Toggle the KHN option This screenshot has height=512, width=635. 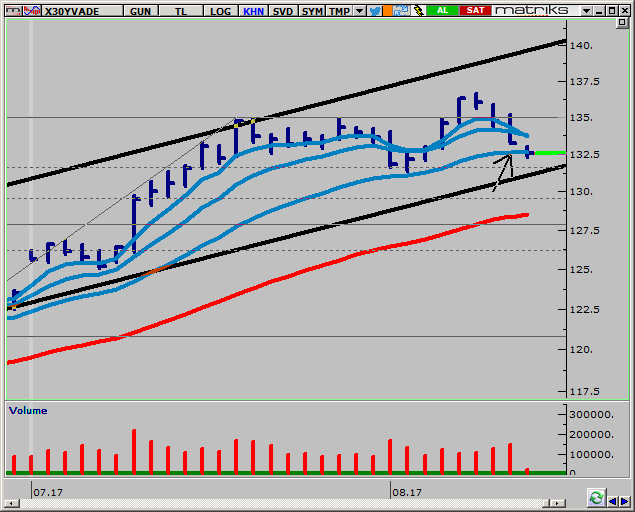(x=254, y=11)
